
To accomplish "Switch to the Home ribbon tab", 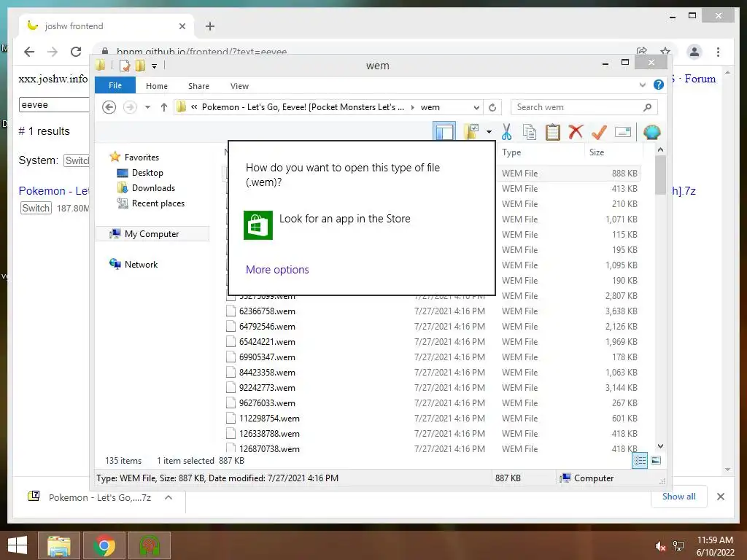I will [x=157, y=86].
